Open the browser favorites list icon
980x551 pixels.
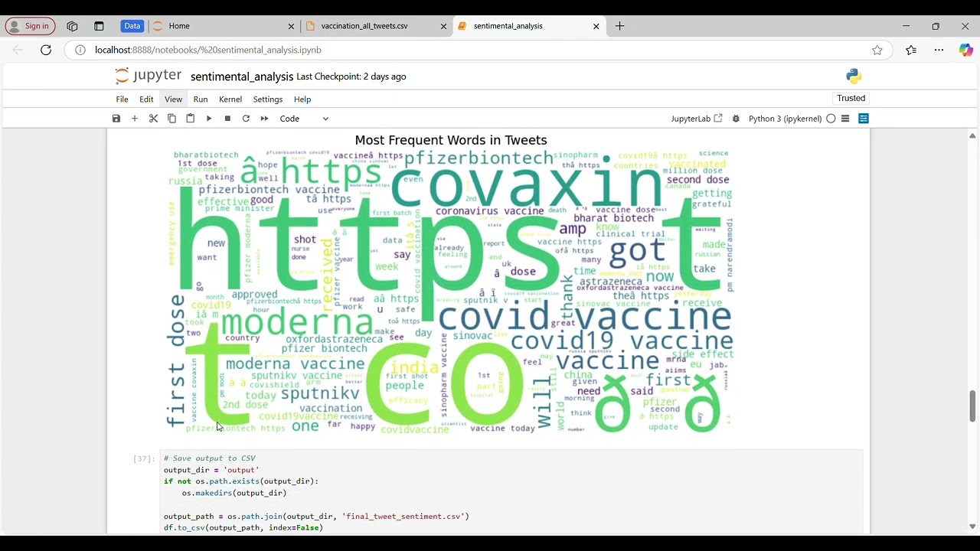point(911,50)
